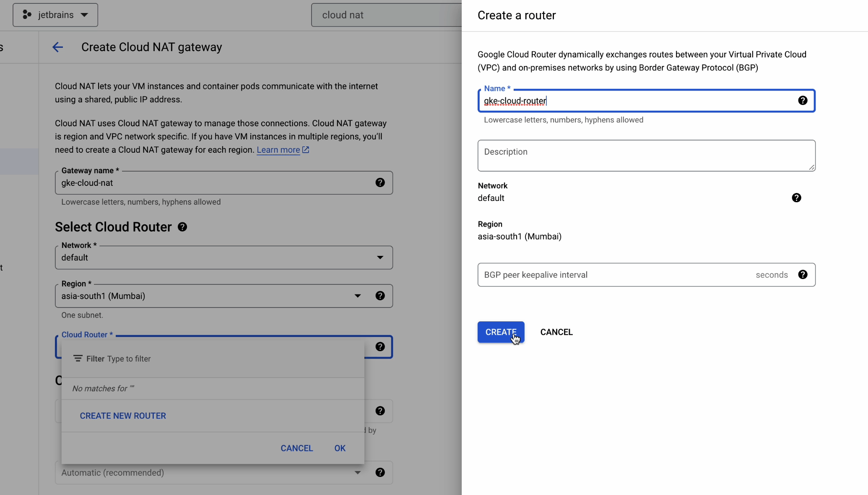868x495 pixels.
Task: Click CREATE button to create the router
Action: (x=501, y=332)
